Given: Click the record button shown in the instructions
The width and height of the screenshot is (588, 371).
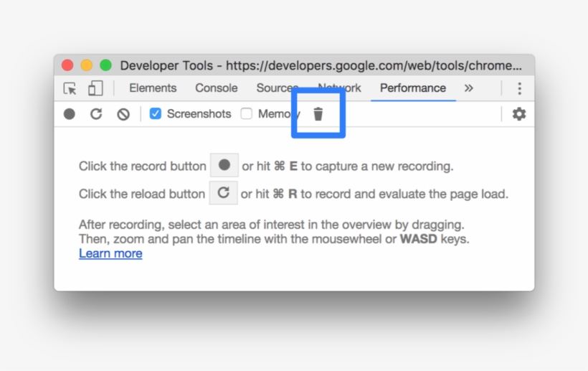Looking at the screenshot, I should coord(224,165).
